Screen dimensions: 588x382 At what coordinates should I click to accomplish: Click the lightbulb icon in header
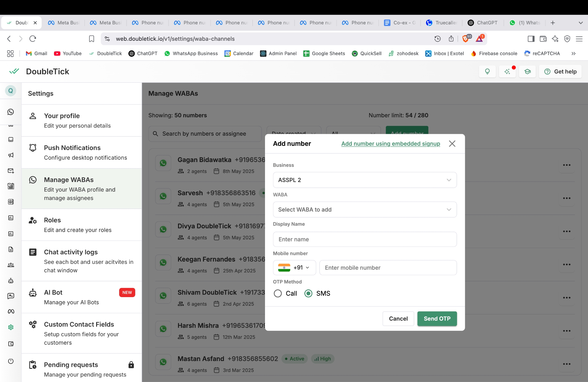click(x=487, y=71)
